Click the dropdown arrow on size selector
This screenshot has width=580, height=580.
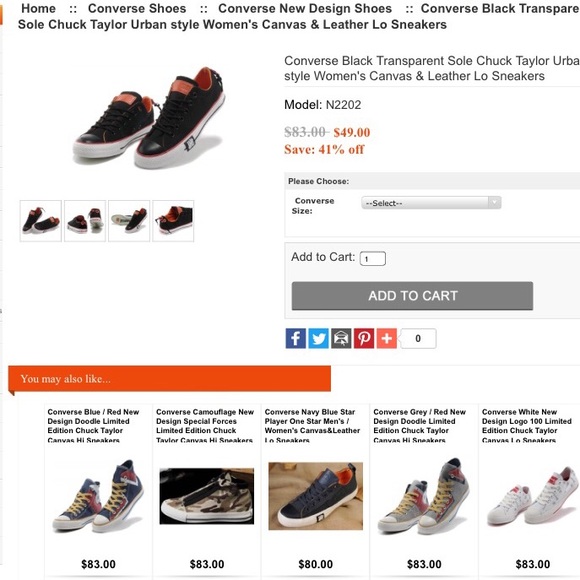pyautogui.click(x=495, y=203)
